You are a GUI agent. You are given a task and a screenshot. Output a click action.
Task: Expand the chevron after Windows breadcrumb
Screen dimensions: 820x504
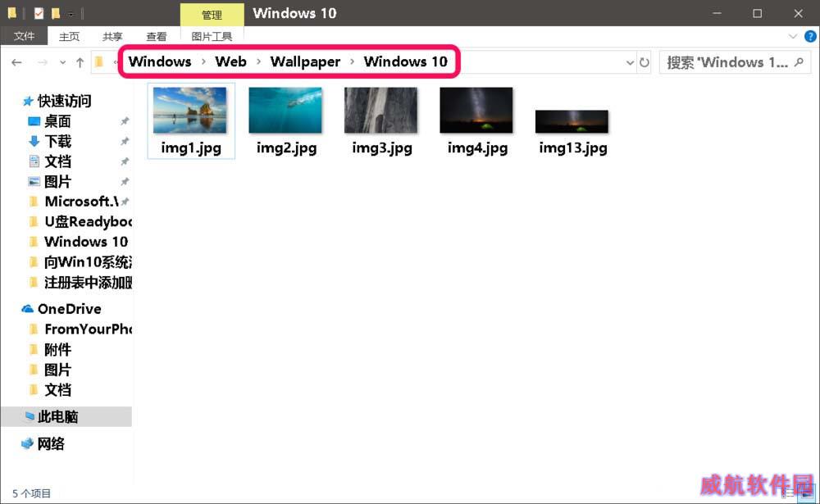(x=203, y=62)
